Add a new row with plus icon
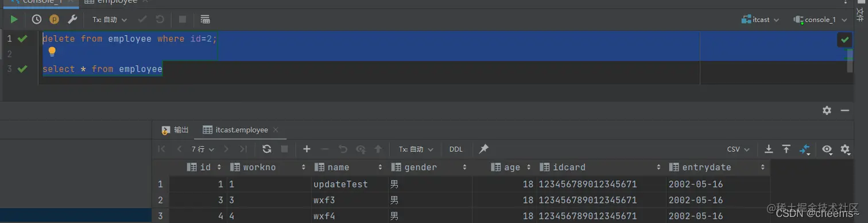Screen dimensions: 868x223 click(x=307, y=149)
